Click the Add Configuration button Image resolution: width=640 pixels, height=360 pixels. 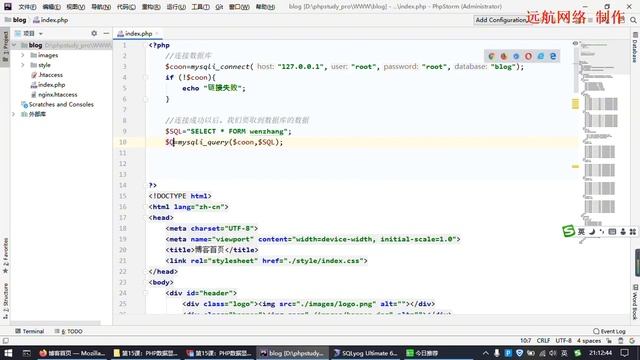click(501, 20)
